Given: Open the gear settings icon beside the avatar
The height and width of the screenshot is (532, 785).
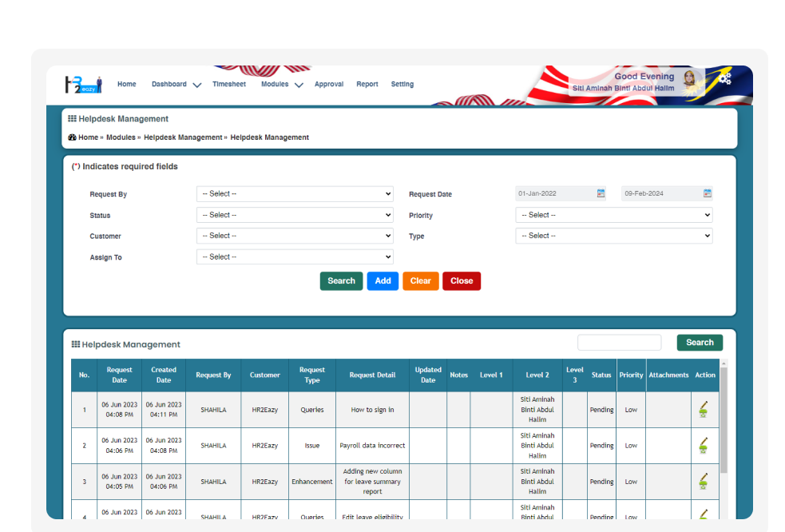Looking at the screenshot, I should [x=724, y=77].
